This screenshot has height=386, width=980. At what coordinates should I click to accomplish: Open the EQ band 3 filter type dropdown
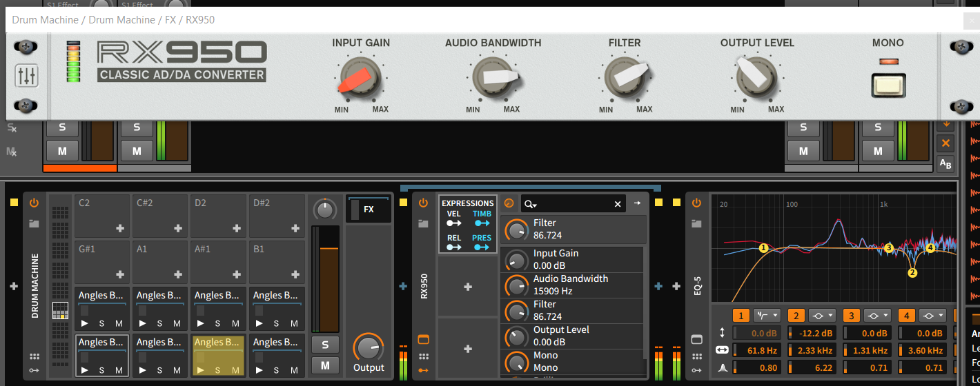coord(876,316)
